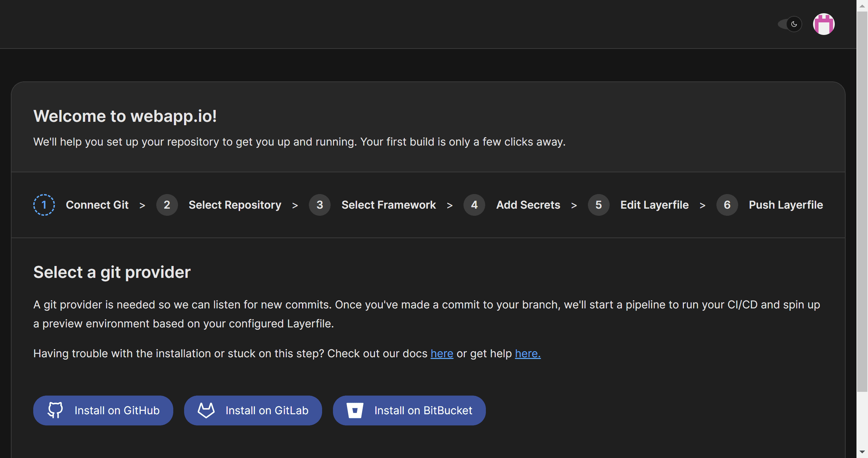Image resolution: width=868 pixels, height=458 pixels.
Task: Switch to the Edit Layerfile step
Action: [x=654, y=205]
